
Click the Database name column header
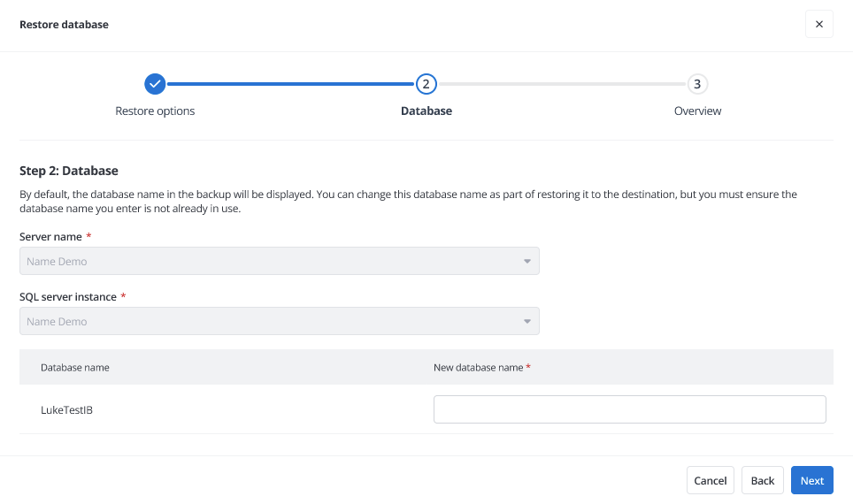tap(75, 367)
